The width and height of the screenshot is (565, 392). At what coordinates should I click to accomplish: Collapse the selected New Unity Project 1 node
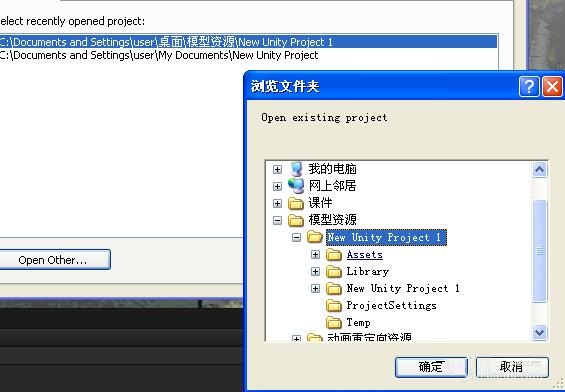coord(296,237)
